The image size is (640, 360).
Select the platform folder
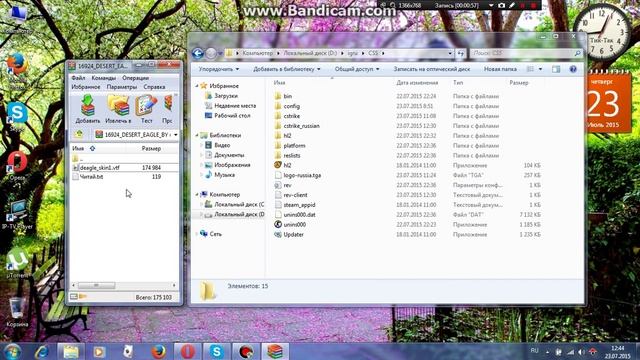(290, 145)
